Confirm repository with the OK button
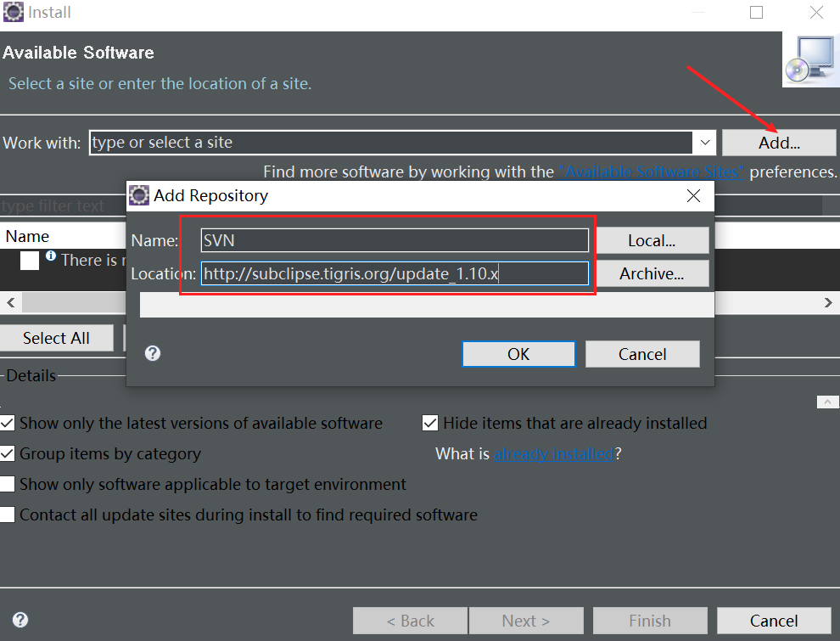The height and width of the screenshot is (641, 840). (518, 354)
